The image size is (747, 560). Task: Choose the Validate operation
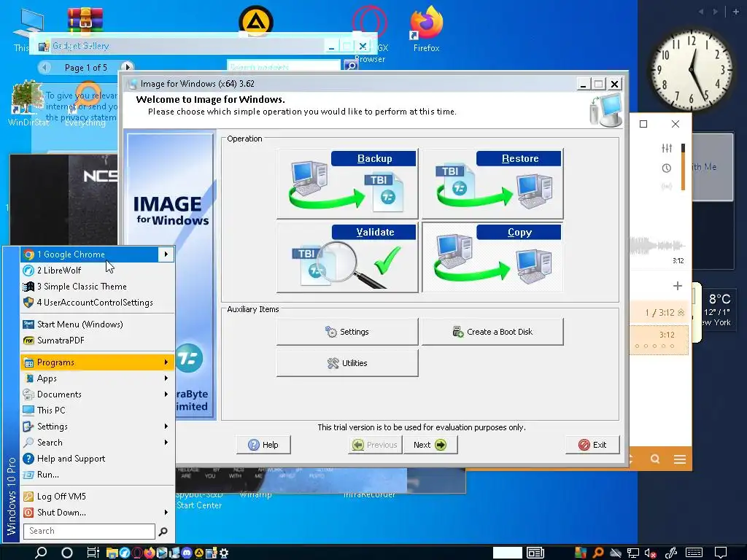tap(347, 257)
